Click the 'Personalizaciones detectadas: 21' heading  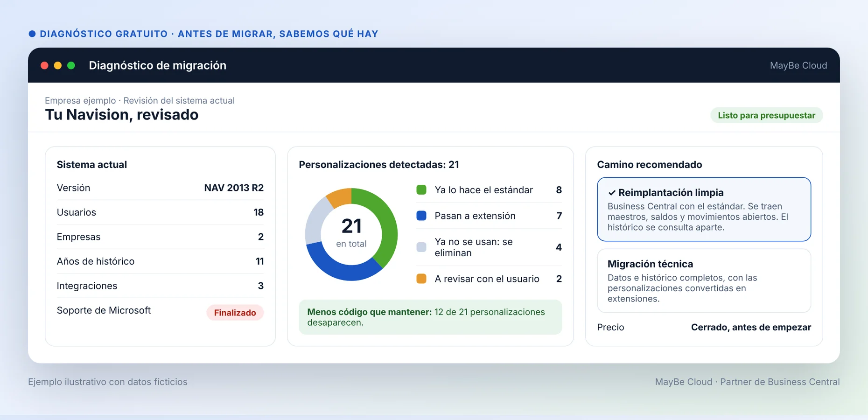click(x=379, y=164)
